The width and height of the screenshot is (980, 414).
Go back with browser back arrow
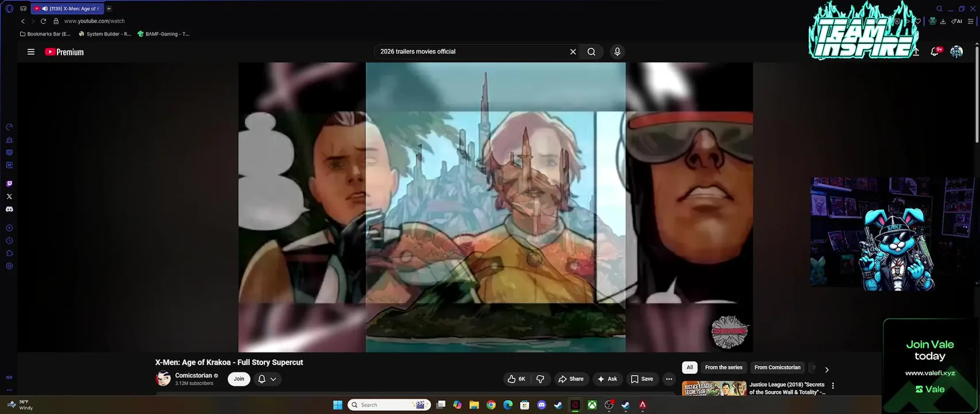pyautogui.click(x=22, y=21)
